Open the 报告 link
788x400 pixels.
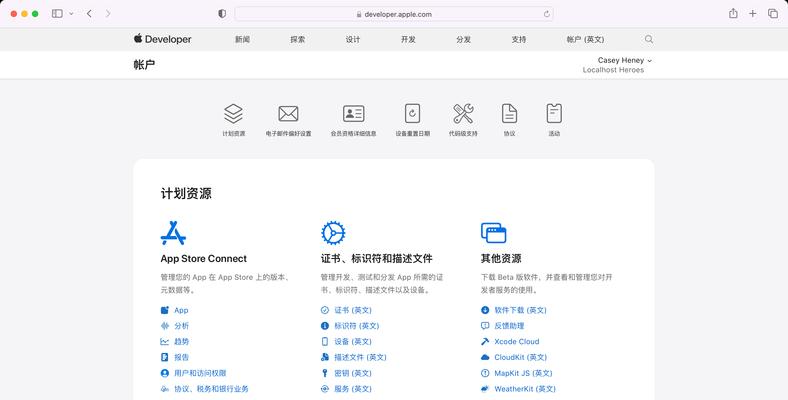click(x=181, y=357)
